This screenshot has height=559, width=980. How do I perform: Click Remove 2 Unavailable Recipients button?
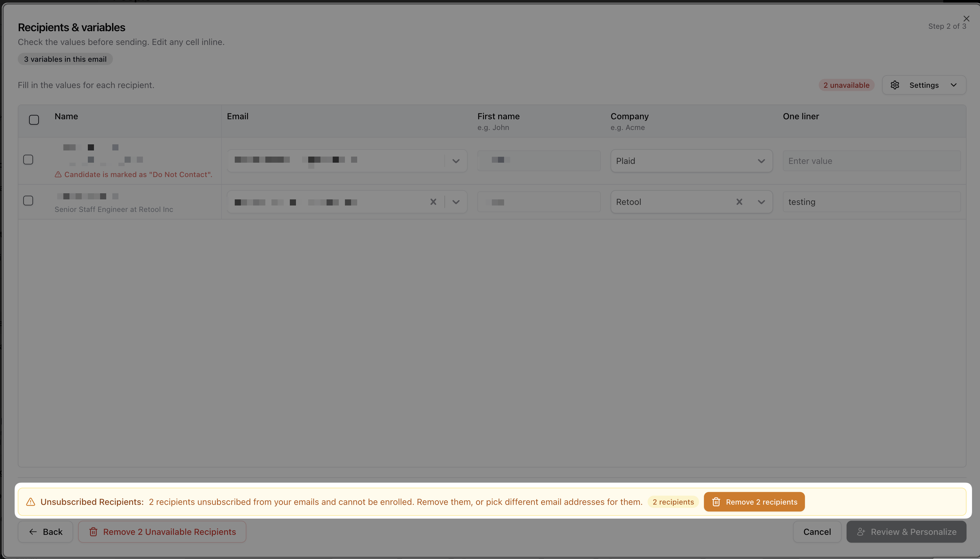pos(162,532)
